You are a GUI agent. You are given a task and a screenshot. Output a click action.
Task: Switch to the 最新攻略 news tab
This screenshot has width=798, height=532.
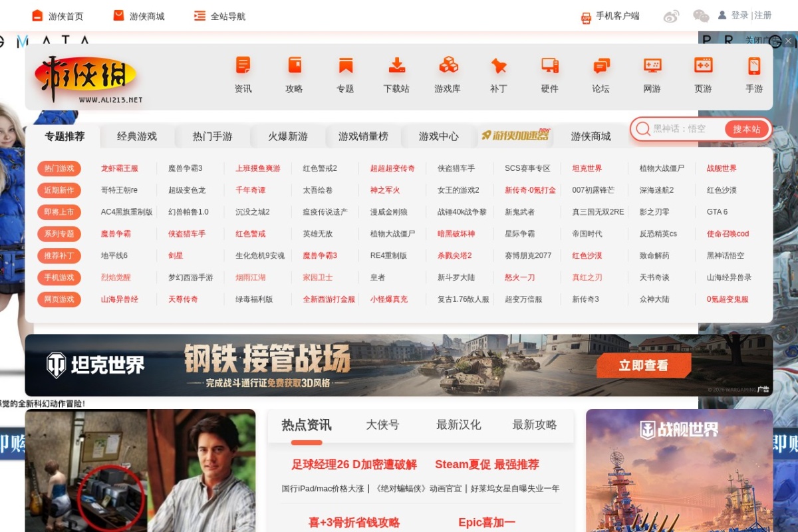pyautogui.click(x=535, y=425)
